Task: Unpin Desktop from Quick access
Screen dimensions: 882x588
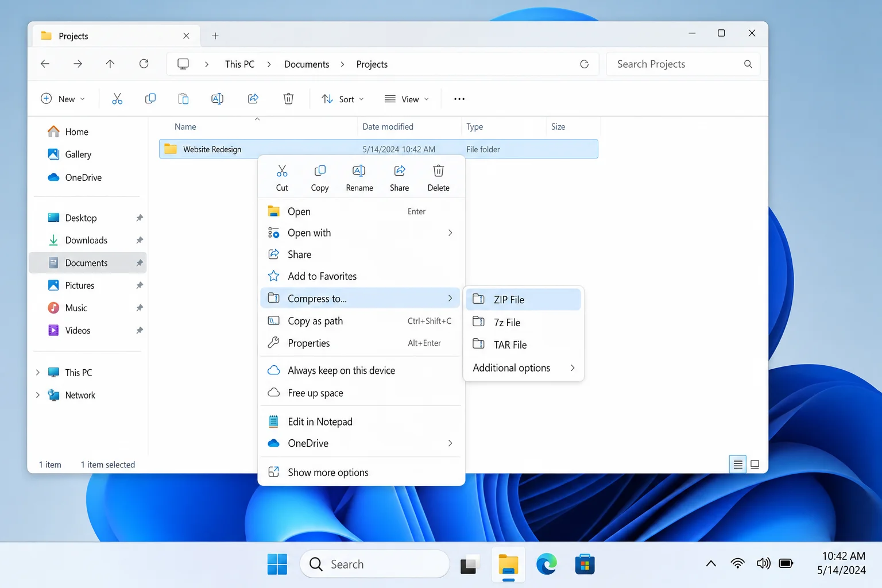Action: click(x=139, y=218)
